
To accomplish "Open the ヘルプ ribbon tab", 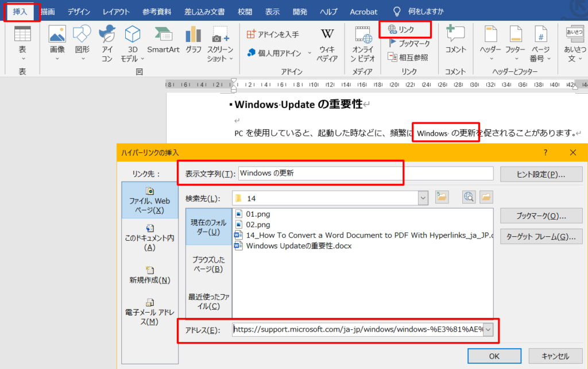I will 329,11.
